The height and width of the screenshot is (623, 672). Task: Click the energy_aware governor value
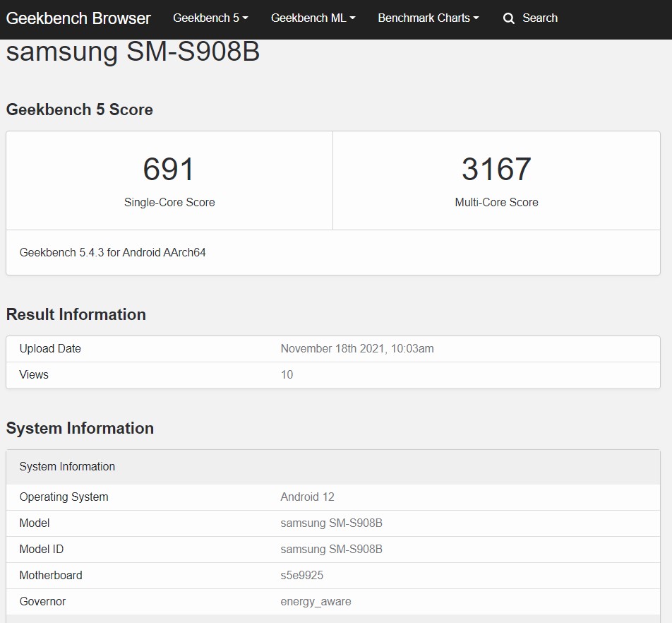point(316,601)
